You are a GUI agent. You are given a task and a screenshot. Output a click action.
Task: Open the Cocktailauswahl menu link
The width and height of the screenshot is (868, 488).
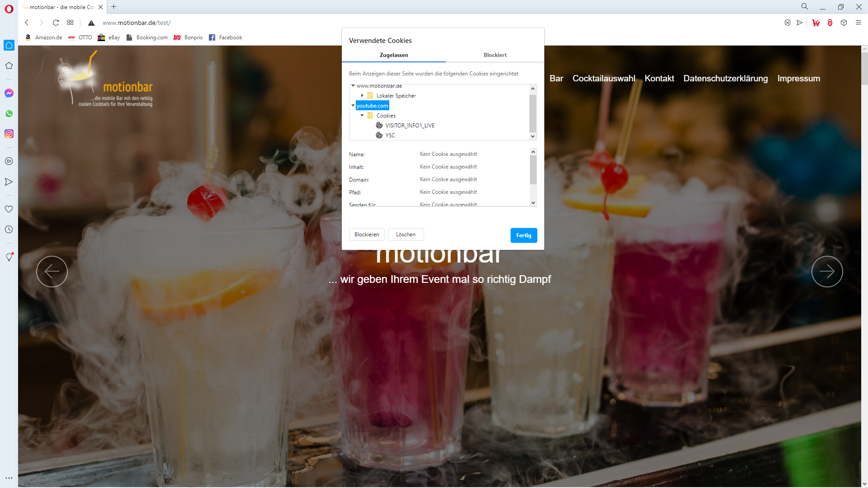604,79
